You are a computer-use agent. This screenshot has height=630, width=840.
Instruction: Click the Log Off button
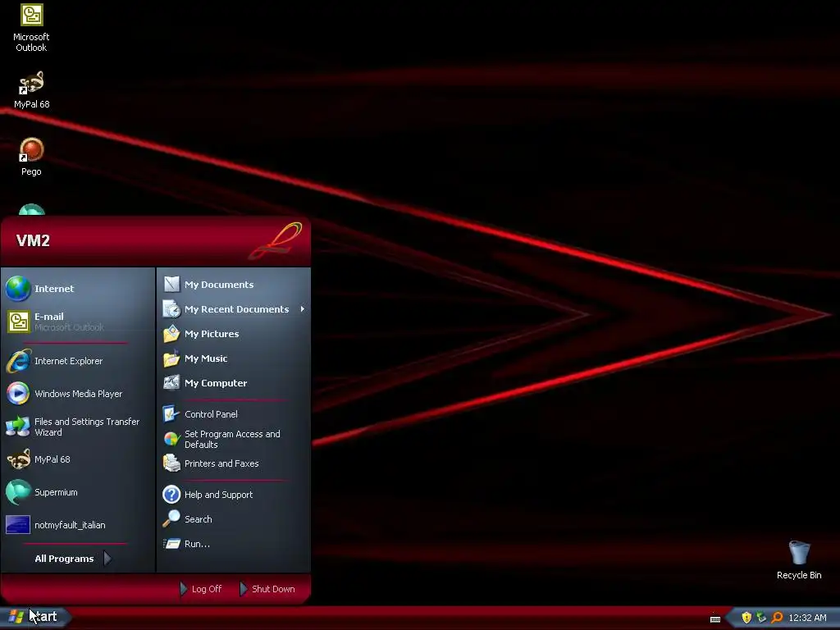200,589
